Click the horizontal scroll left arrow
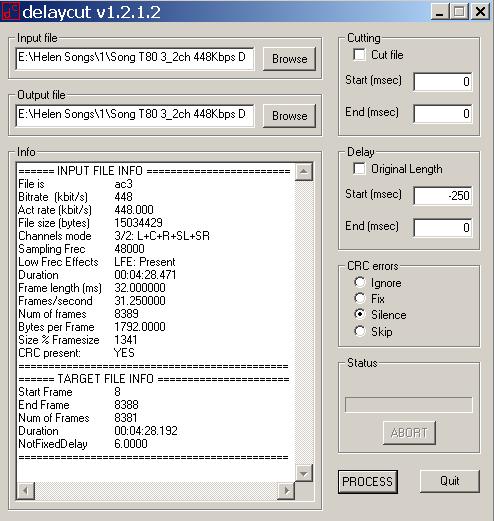Image resolution: width=494 pixels, height=521 pixels. (26, 490)
